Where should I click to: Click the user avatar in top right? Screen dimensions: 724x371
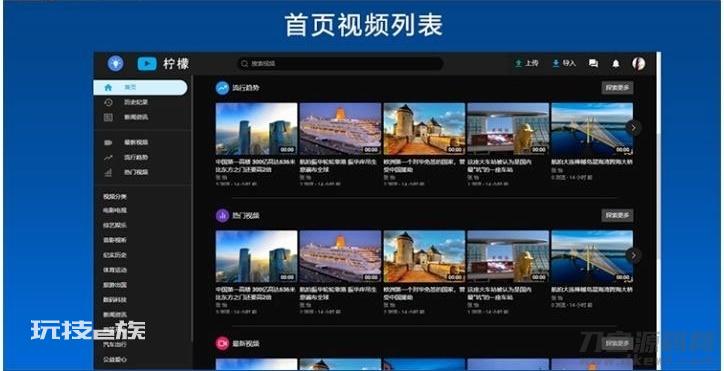coord(639,64)
